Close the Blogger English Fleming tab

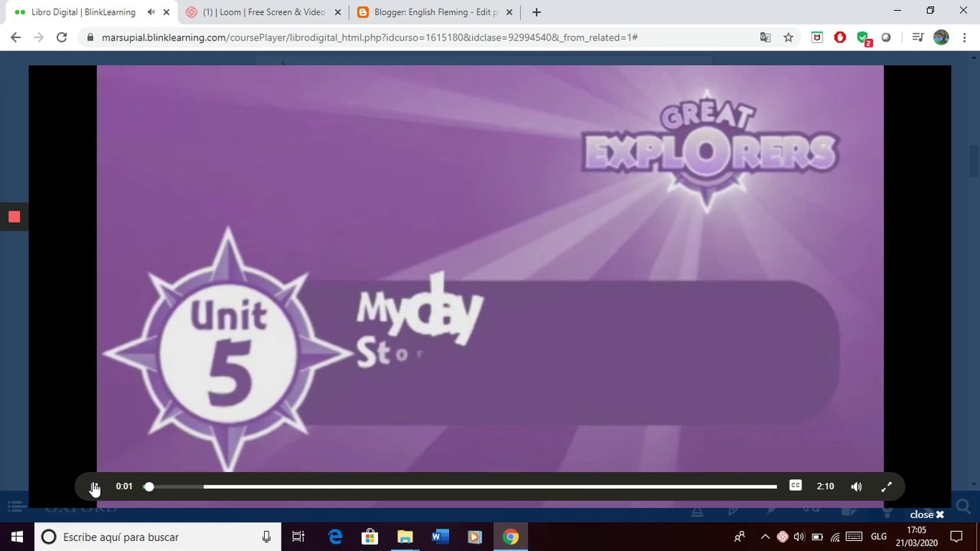coord(510,12)
